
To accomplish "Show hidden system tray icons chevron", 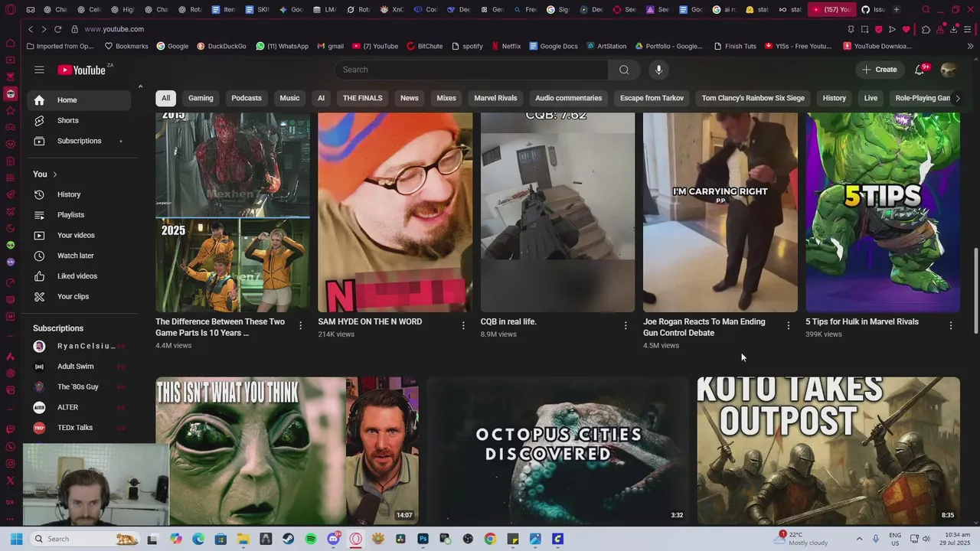I will [x=859, y=539].
